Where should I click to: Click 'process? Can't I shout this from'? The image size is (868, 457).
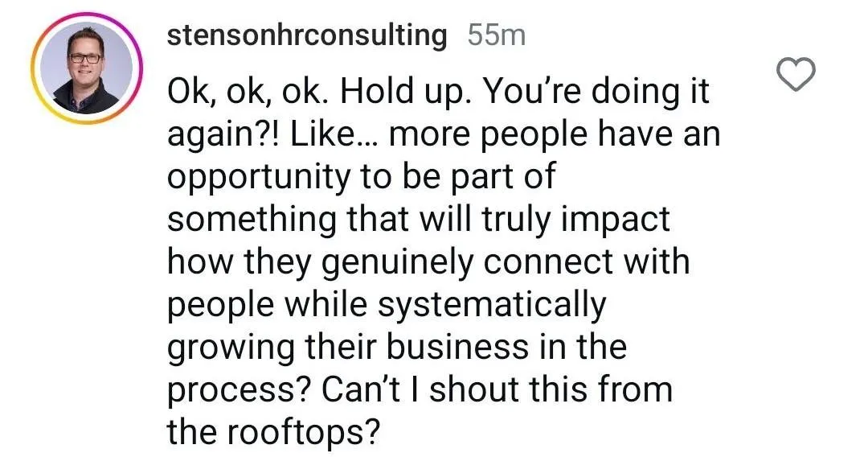tap(420, 390)
